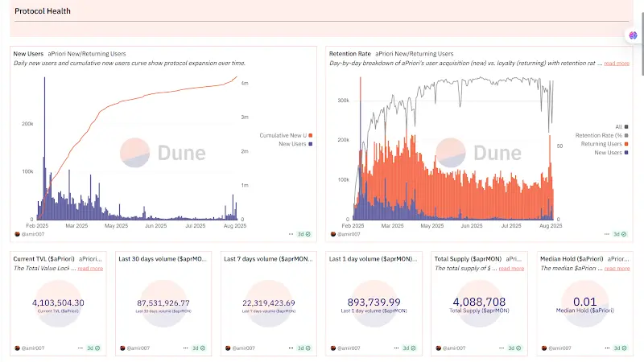The image size is (644, 362).
Task: Open three-dot menu on Retention Rate chart
Action: tap(607, 234)
